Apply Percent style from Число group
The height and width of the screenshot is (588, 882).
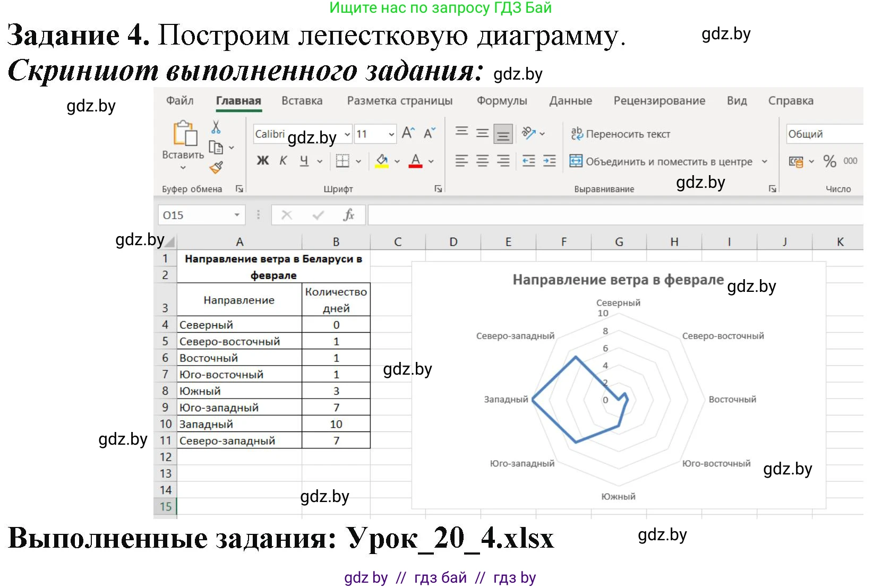pos(829,162)
